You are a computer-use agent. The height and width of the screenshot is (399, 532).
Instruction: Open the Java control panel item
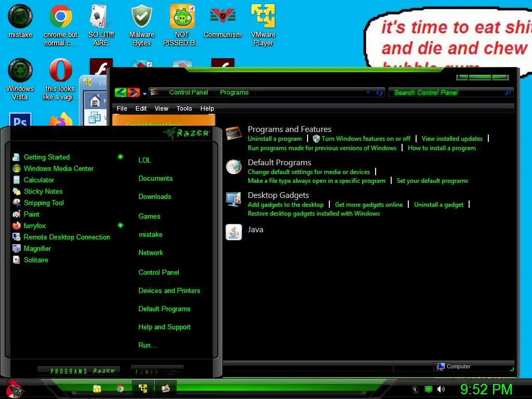point(256,229)
